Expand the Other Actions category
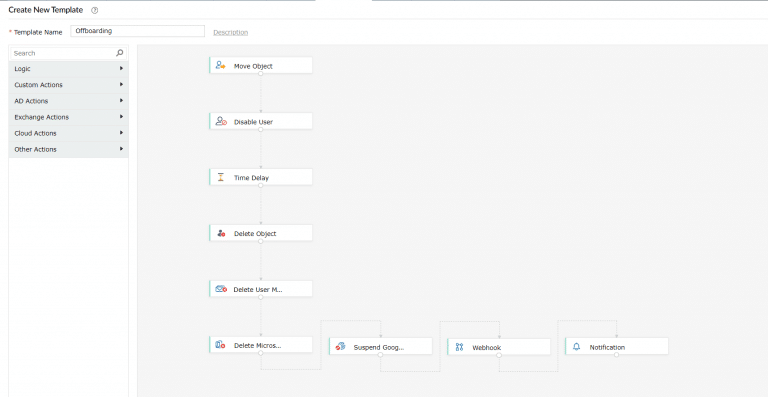 pyautogui.click(x=69, y=149)
